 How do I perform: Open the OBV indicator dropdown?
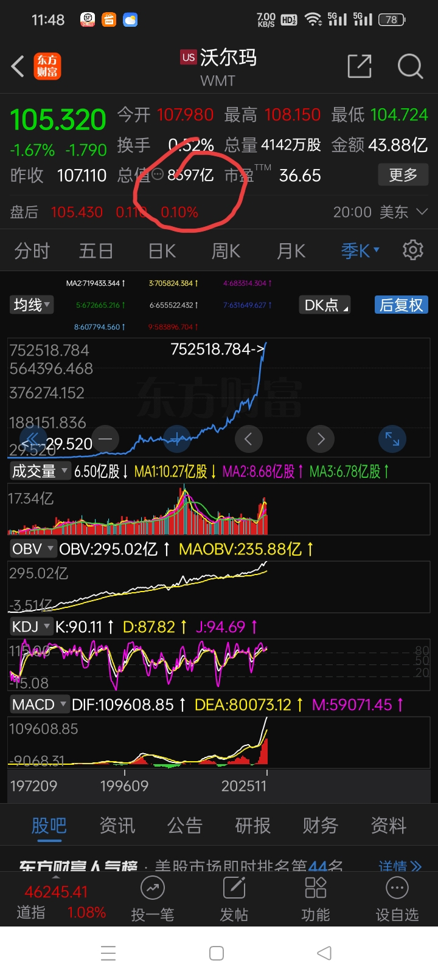33,549
